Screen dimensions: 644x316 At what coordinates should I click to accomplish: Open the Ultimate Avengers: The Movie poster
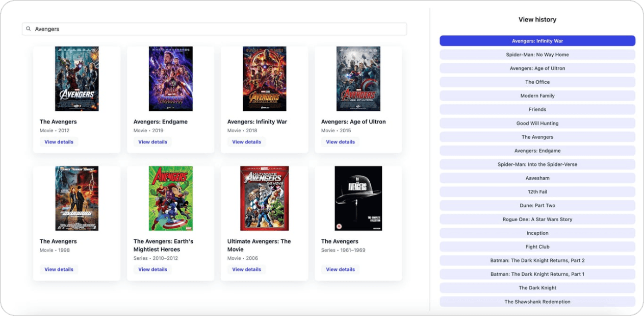(x=264, y=198)
